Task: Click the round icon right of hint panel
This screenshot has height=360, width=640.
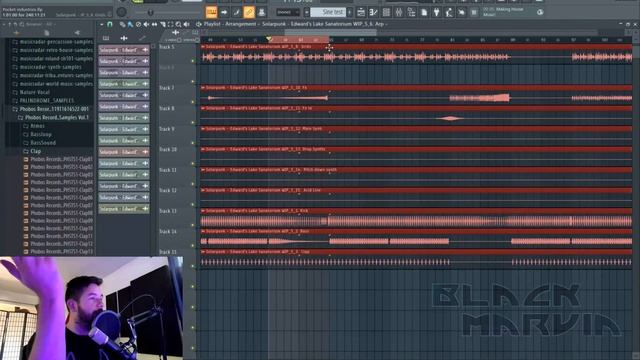Action: coord(540,12)
